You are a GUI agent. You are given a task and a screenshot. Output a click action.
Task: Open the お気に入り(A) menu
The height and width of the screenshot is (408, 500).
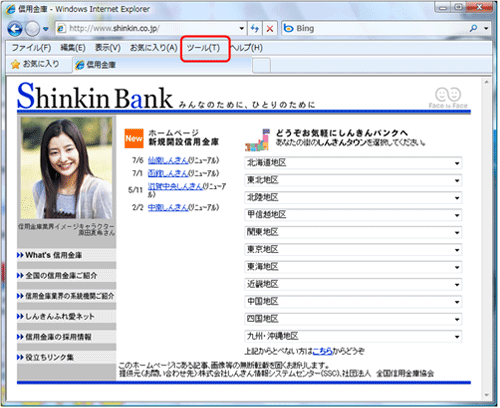point(153,48)
